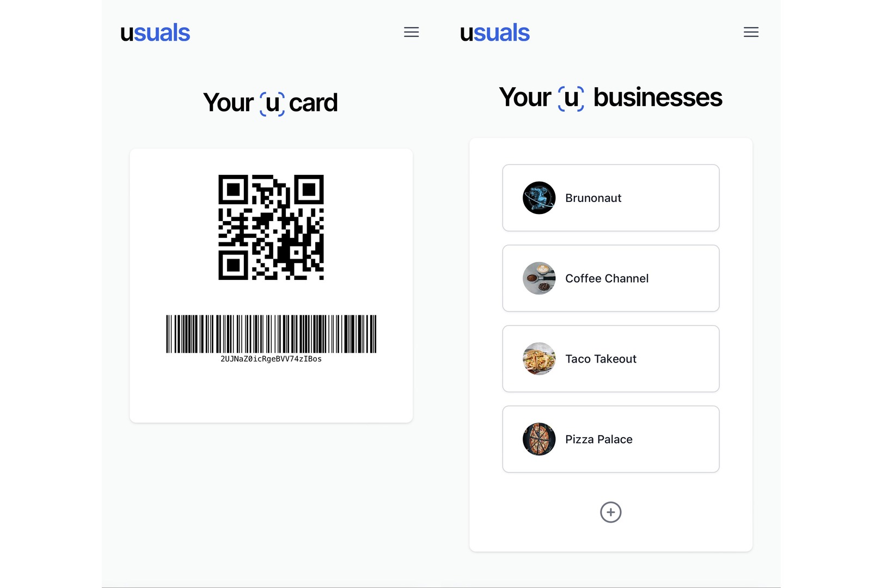This screenshot has width=882, height=588.
Task: Click the bracketed u icon in card heading
Action: coord(272,103)
